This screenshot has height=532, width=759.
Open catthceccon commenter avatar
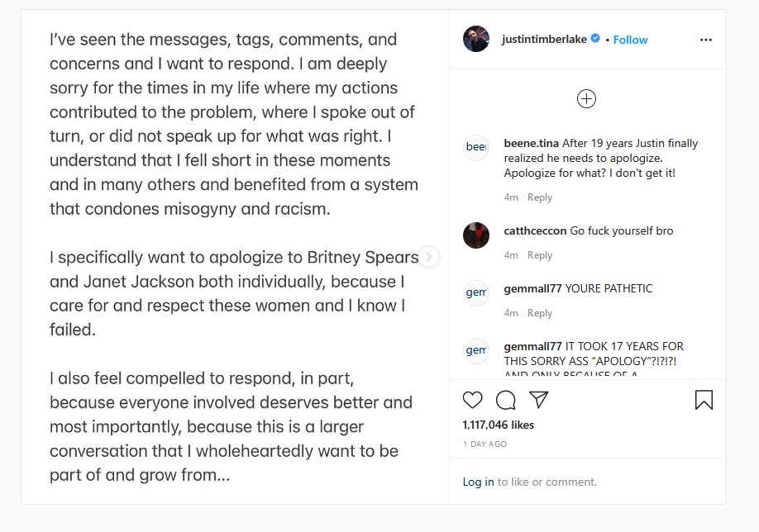coord(476,235)
